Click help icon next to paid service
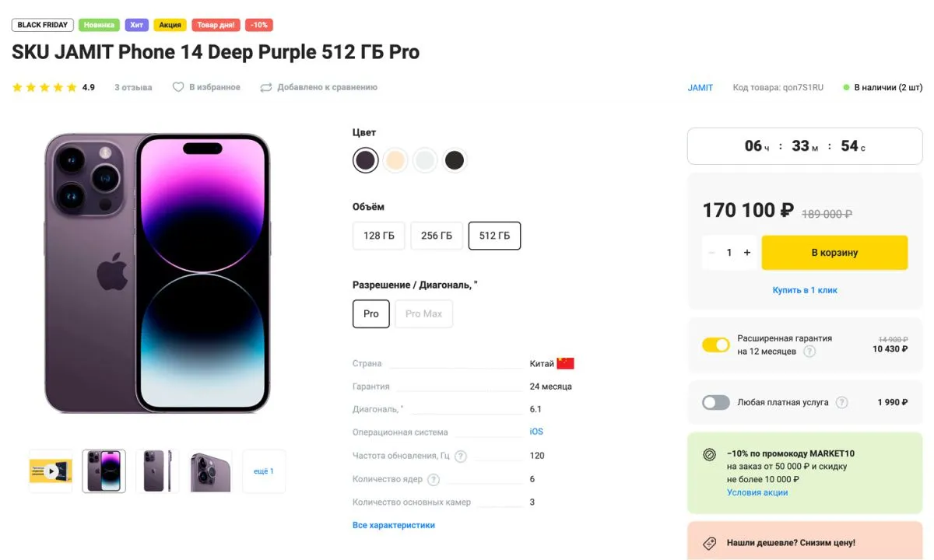Image resolution: width=934 pixels, height=560 pixels. click(841, 402)
